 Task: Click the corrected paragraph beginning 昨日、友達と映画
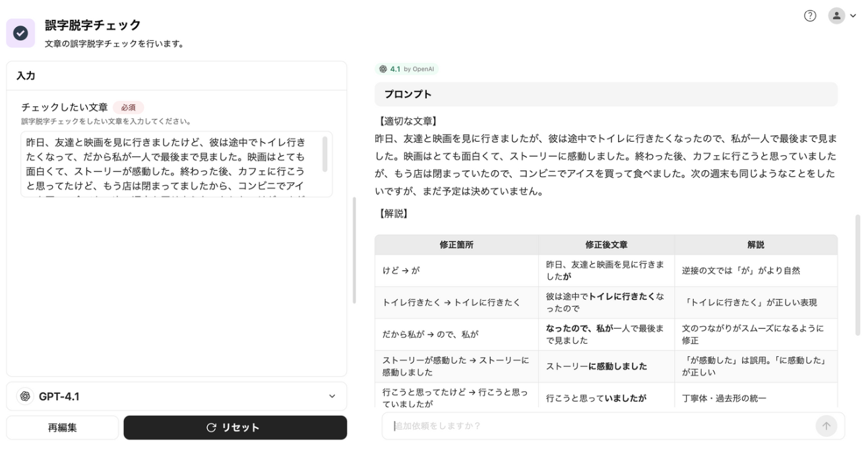606,165
